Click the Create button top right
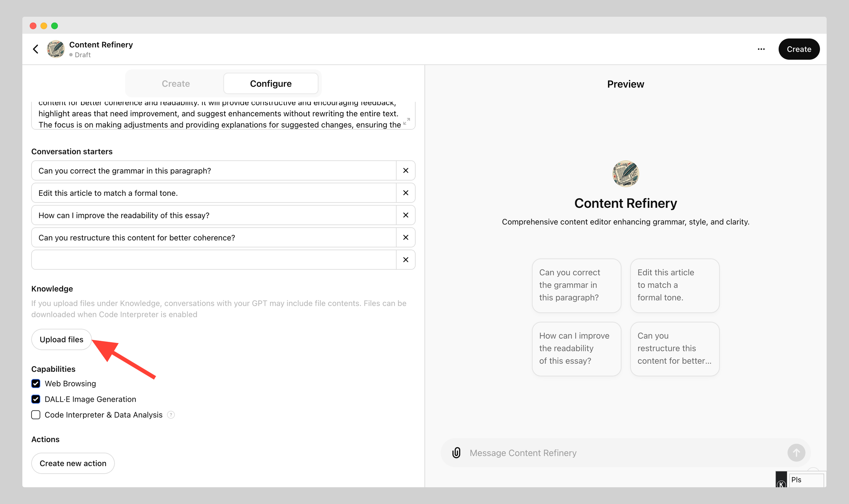 798,49
